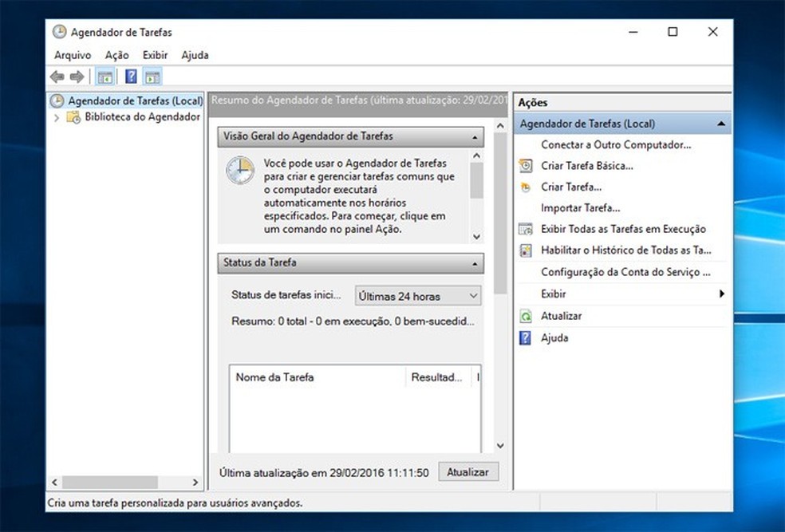Click the Atualizar icon in Ações pane
Image resolution: width=785 pixels, height=532 pixels.
point(527,316)
